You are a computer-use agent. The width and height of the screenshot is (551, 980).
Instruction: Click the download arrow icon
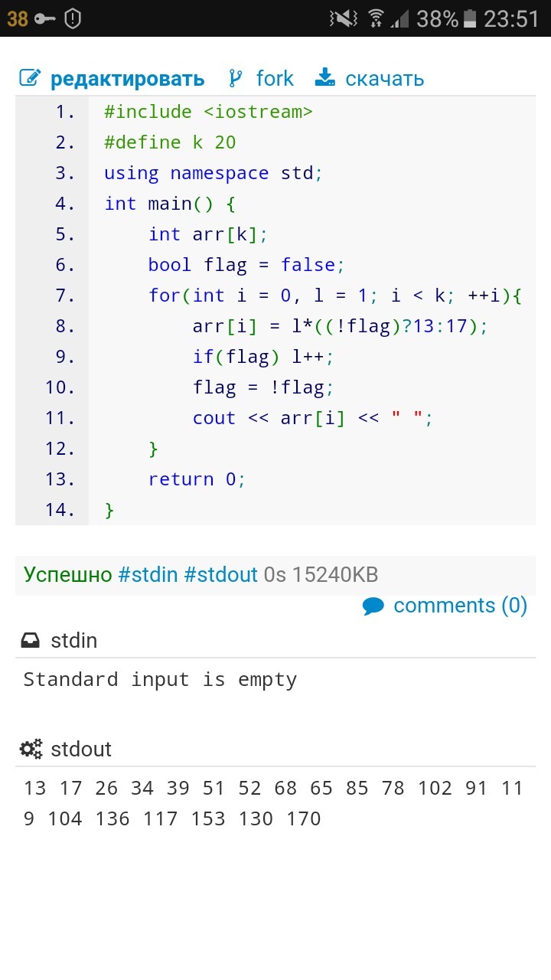pos(325,77)
